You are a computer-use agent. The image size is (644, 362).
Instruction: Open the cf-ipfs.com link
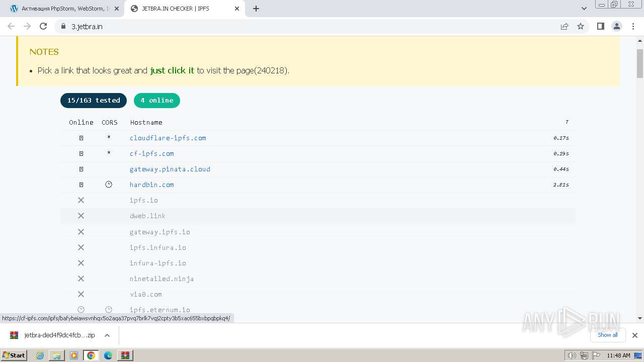tap(152, 153)
